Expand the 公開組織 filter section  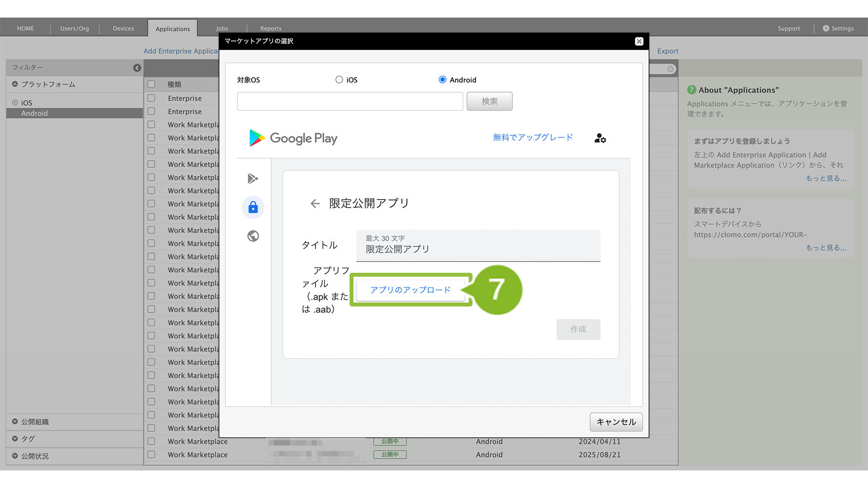click(x=15, y=422)
